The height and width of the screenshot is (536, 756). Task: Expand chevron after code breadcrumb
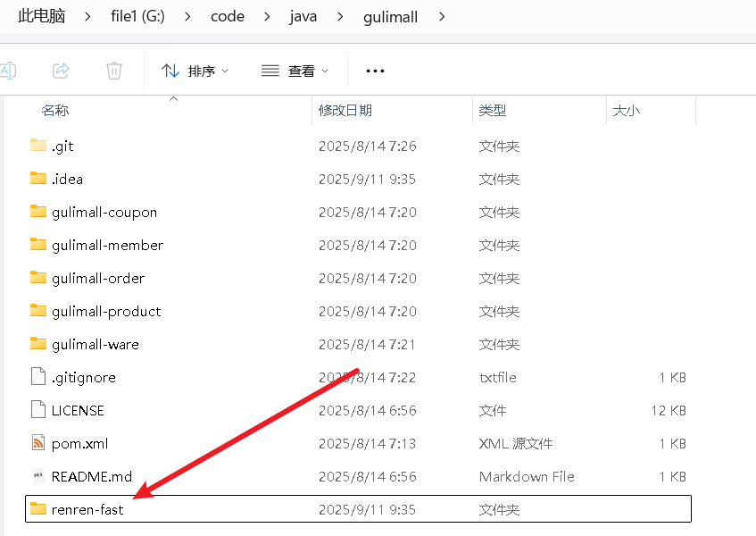(x=267, y=17)
